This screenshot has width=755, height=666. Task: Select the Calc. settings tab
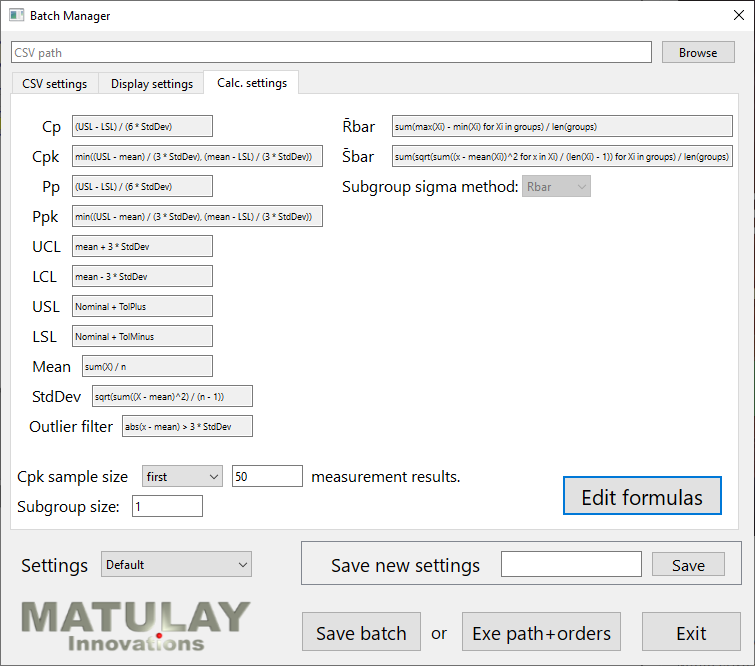[251, 83]
